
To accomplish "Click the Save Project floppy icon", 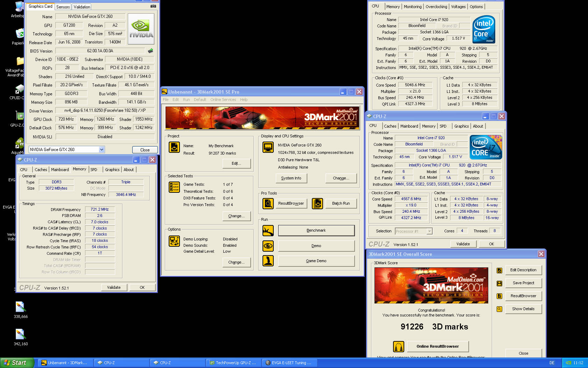I will pyautogui.click(x=499, y=283).
